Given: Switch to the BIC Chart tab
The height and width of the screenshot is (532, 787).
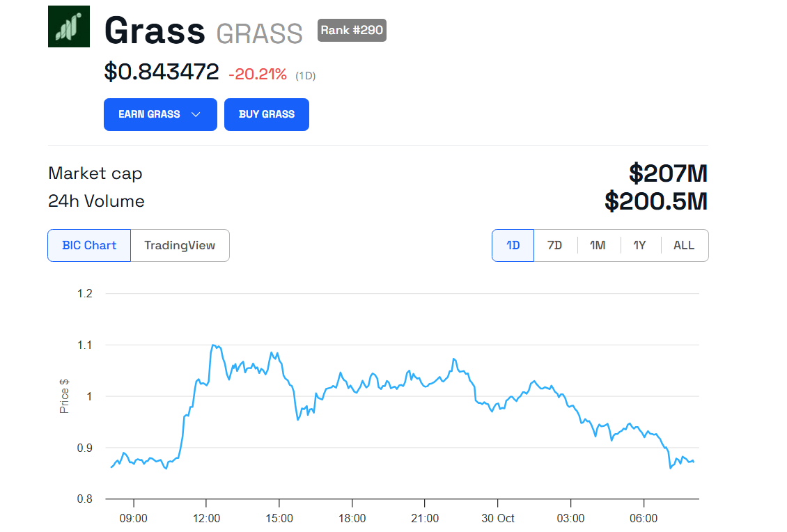Looking at the screenshot, I should click(89, 245).
